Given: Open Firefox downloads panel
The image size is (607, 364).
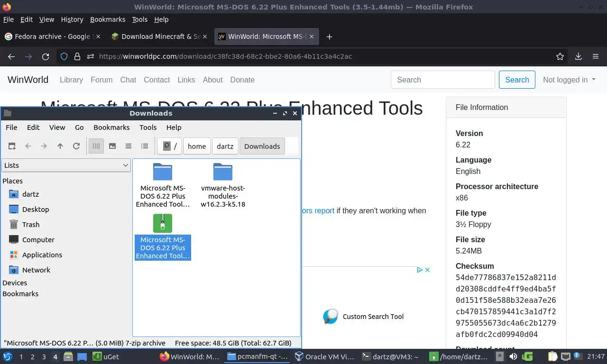Looking at the screenshot, I should 578,56.
